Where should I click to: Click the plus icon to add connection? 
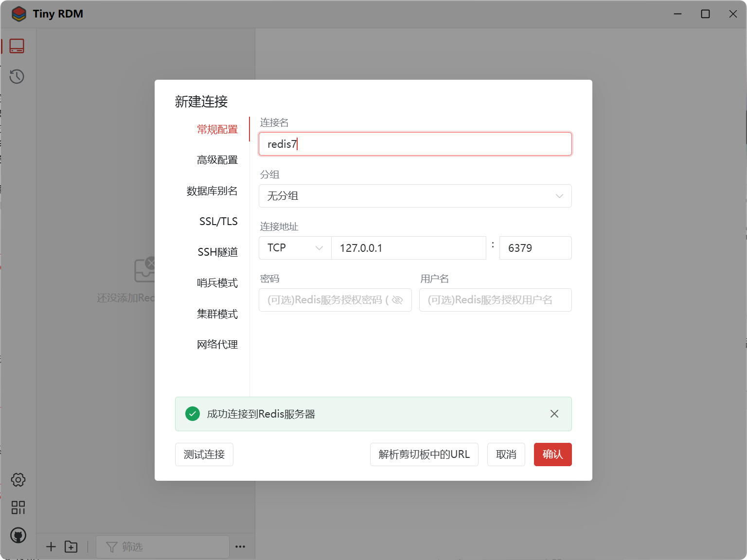(51, 547)
